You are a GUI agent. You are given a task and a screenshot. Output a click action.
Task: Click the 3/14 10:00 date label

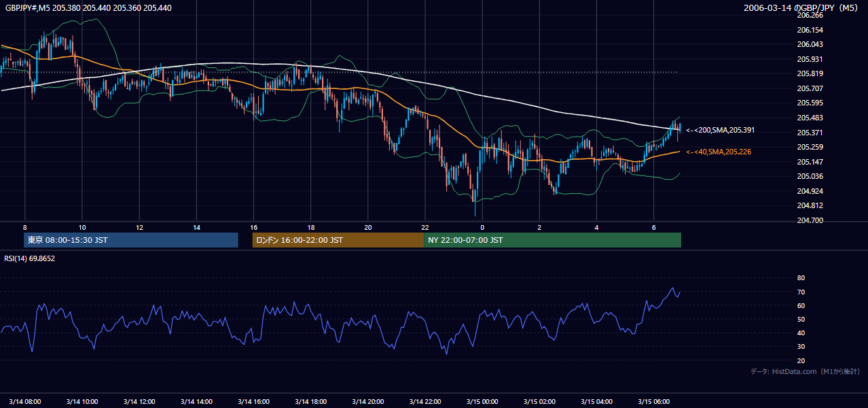83,401
